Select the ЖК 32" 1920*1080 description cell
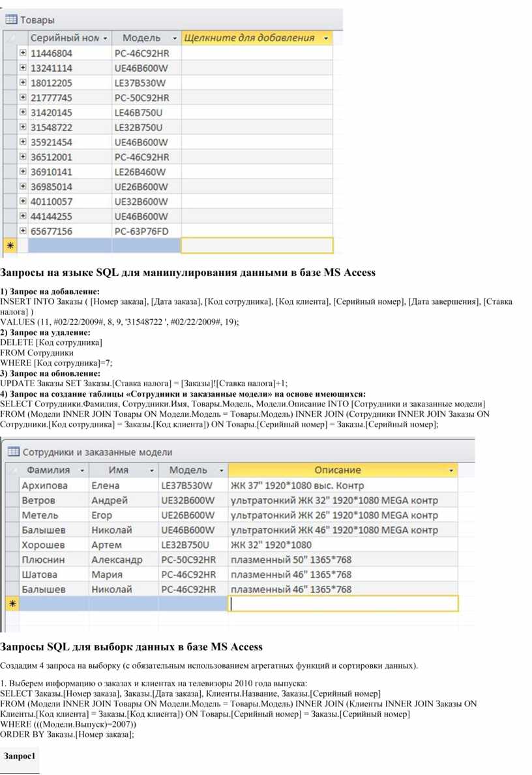 click(x=344, y=545)
